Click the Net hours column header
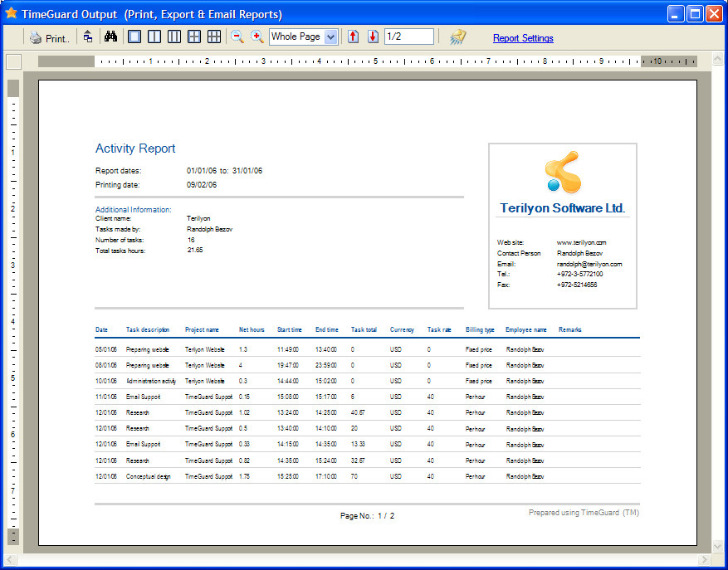 tap(252, 329)
